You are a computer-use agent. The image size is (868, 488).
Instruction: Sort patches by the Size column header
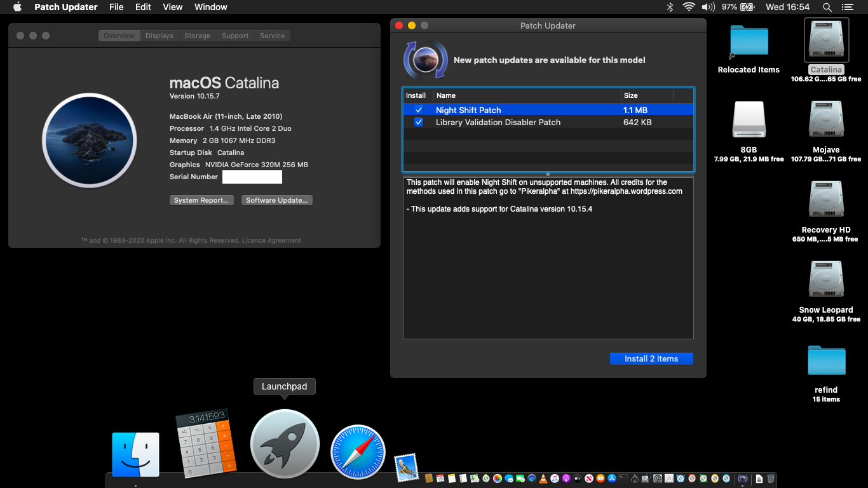[x=647, y=95]
